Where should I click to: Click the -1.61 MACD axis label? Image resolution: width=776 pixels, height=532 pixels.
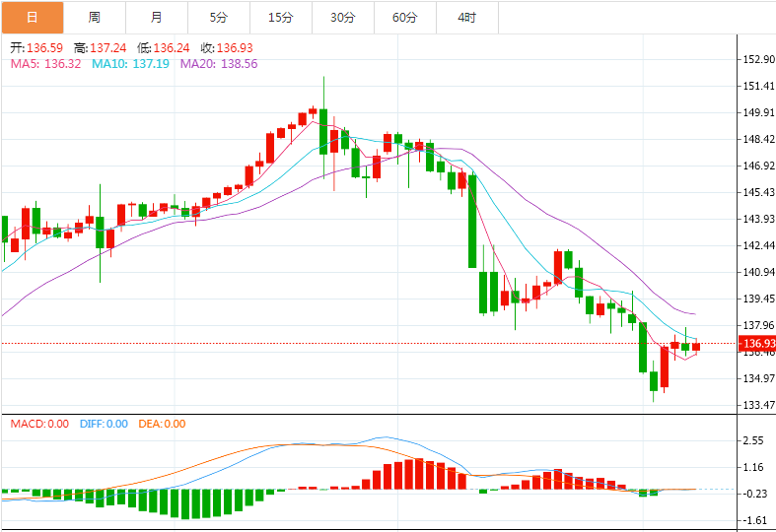754,520
